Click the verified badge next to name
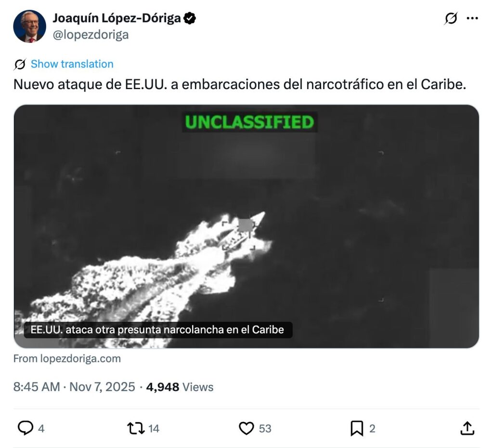The height and width of the screenshot is (448, 493). pyautogui.click(x=190, y=18)
